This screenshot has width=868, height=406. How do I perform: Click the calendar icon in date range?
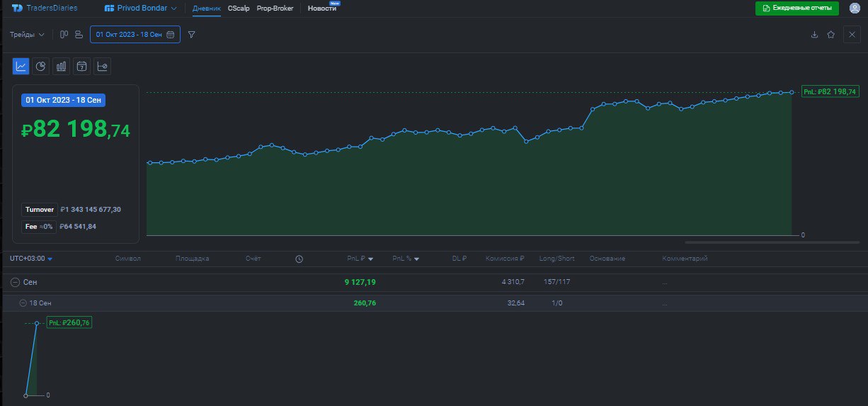170,34
